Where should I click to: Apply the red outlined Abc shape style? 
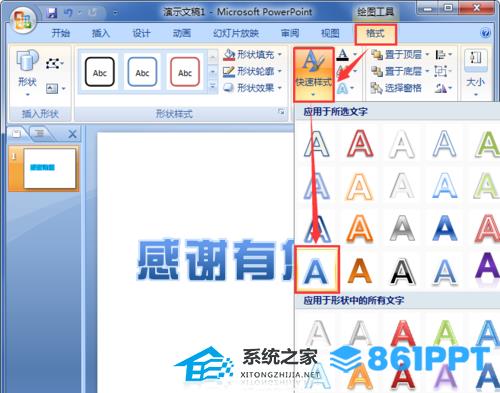click(x=185, y=72)
